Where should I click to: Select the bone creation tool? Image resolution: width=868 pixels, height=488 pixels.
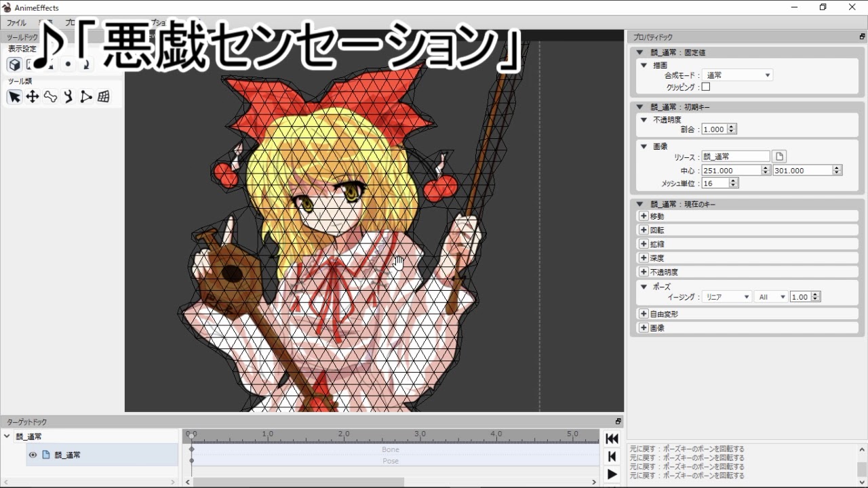point(50,97)
